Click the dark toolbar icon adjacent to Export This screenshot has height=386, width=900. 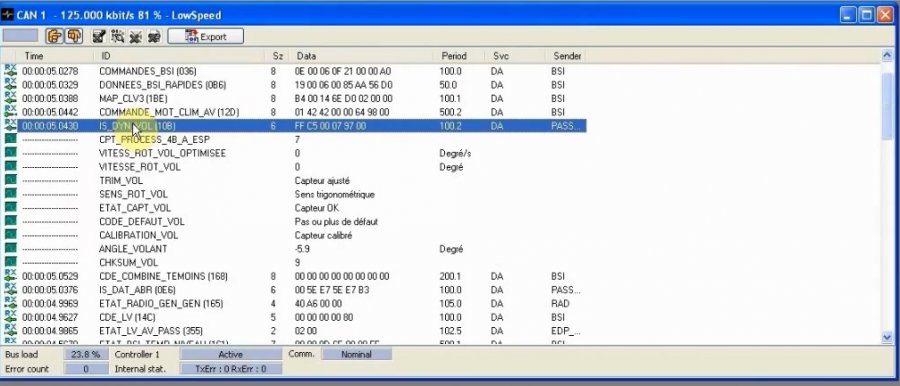pos(154,37)
